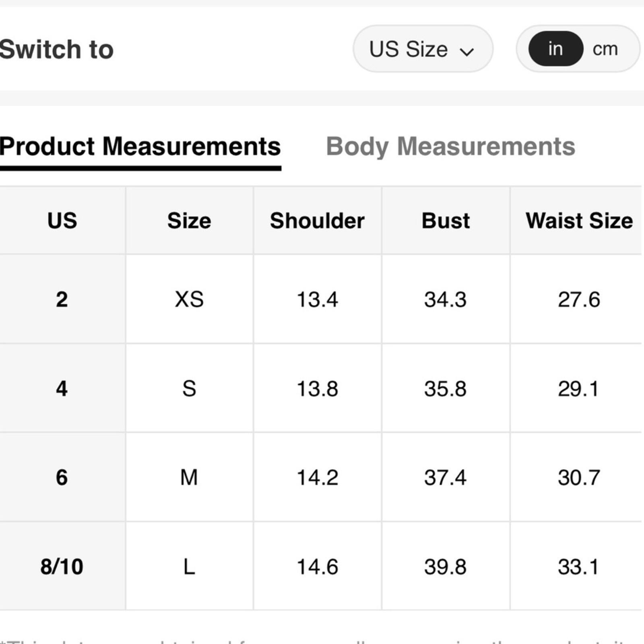
Task: Click bust value 37.4
Action: pyautogui.click(x=445, y=478)
